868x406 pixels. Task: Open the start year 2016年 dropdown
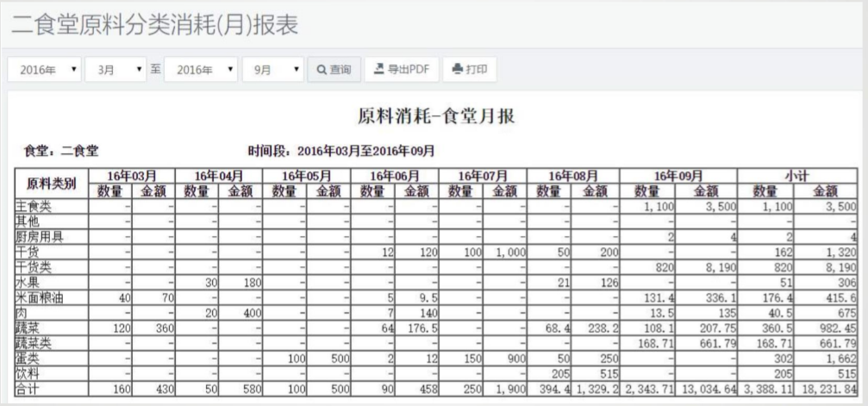[x=44, y=70]
